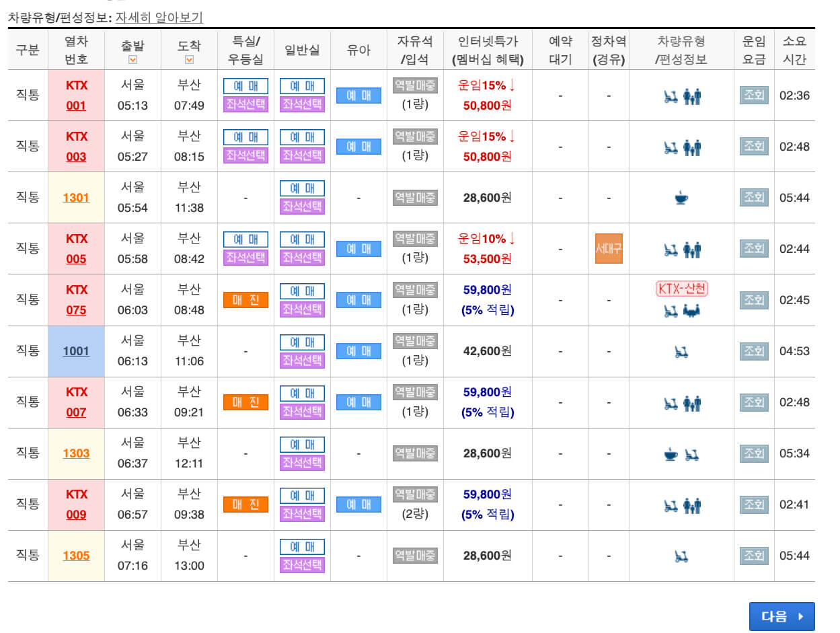Check fare with 조회 for train 1303
Screen dimensions: 840x633
[754, 453]
